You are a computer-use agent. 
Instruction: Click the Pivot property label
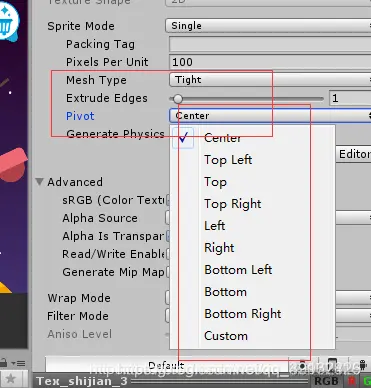(80, 116)
